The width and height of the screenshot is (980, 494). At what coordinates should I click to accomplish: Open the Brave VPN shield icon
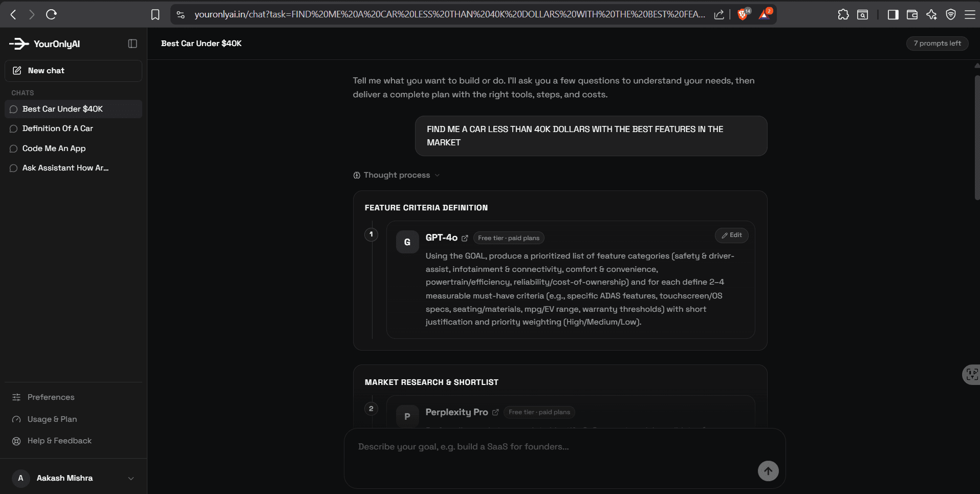[951, 15]
